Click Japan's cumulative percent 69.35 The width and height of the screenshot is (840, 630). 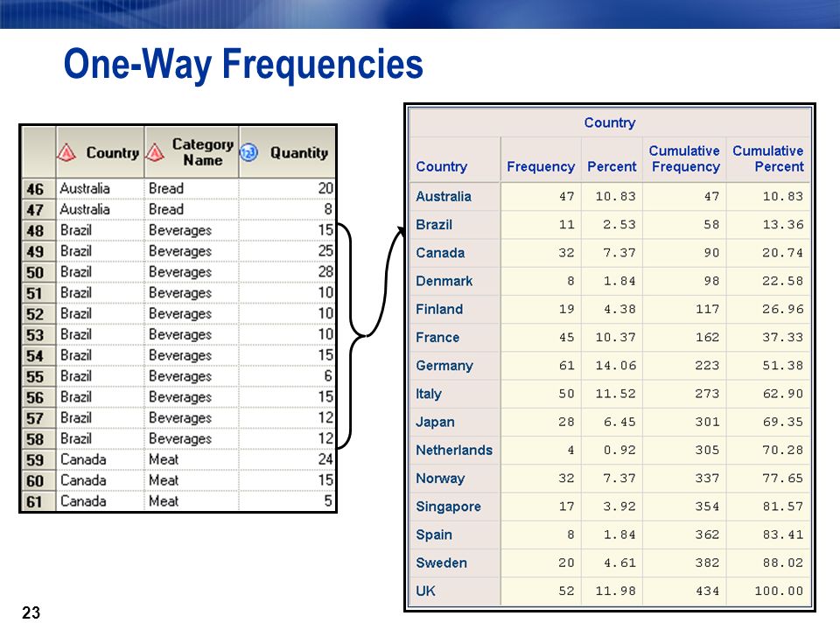tap(782, 422)
